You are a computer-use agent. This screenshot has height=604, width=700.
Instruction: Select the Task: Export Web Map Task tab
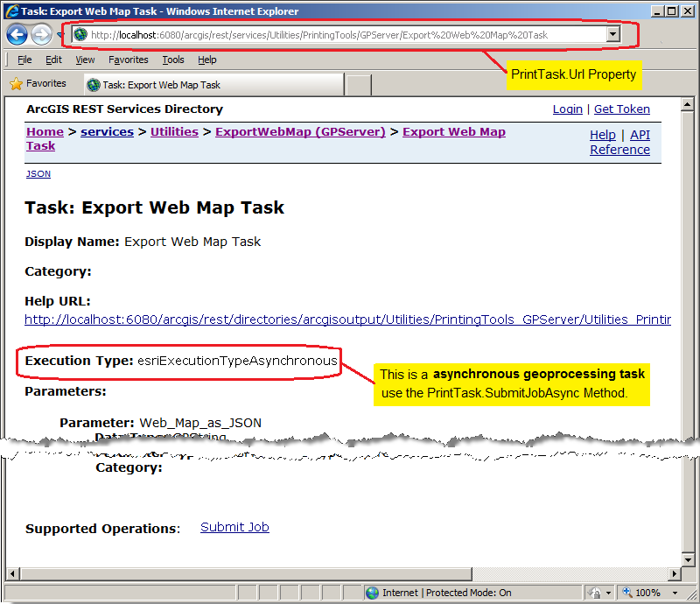(x=175, y=84)
